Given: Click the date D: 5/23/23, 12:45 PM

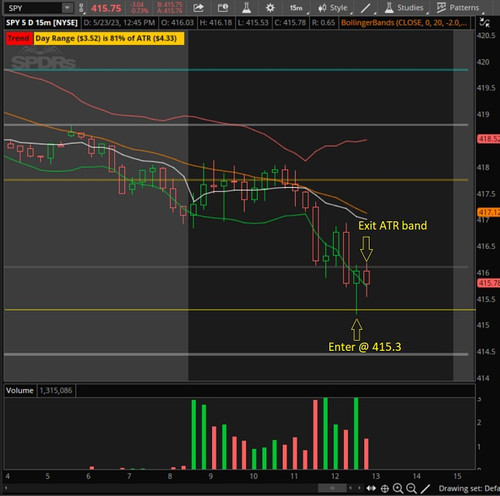Looking at the screenshot, I should click(119, 23).
